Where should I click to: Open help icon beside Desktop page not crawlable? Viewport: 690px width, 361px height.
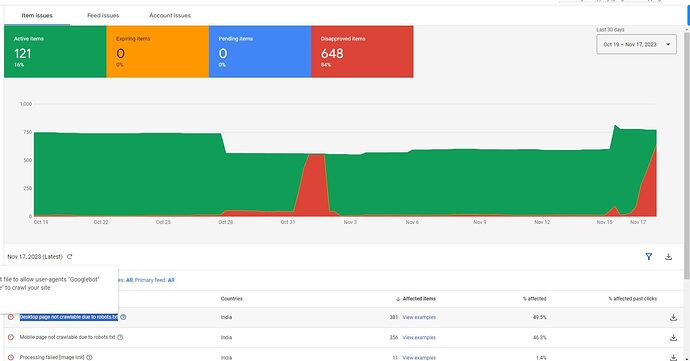pos(123,317)
